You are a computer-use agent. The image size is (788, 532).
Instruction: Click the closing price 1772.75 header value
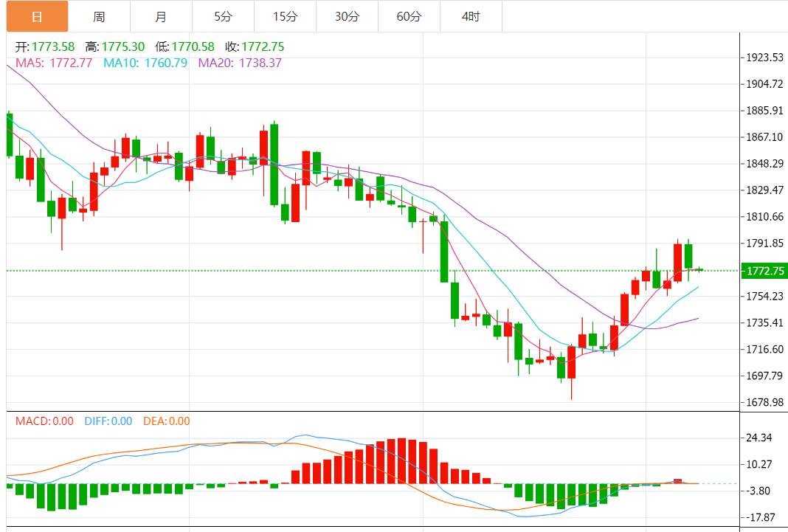coord(263,46)
